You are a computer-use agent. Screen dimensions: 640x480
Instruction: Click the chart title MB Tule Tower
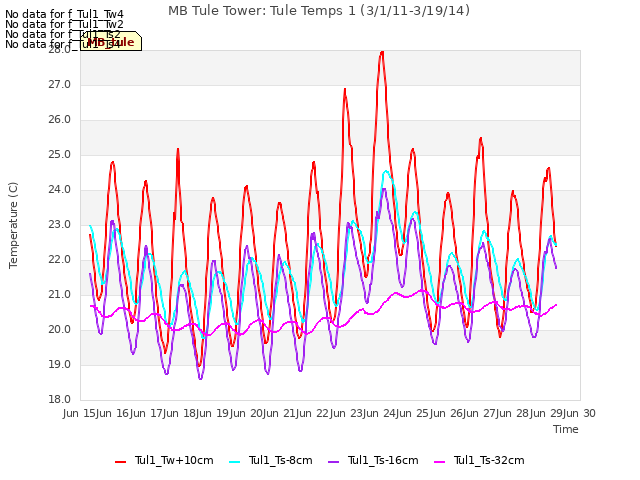(x=319, y=11)
